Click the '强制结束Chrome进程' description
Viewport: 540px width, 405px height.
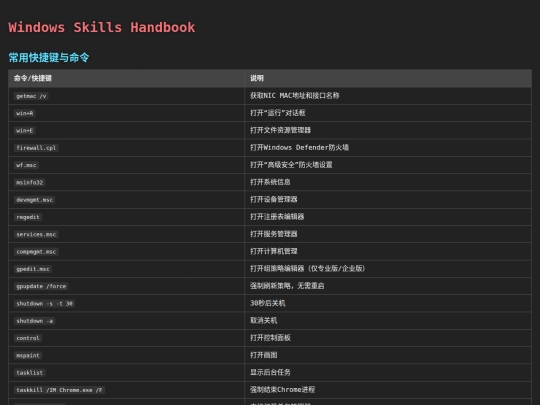point(282,390)
